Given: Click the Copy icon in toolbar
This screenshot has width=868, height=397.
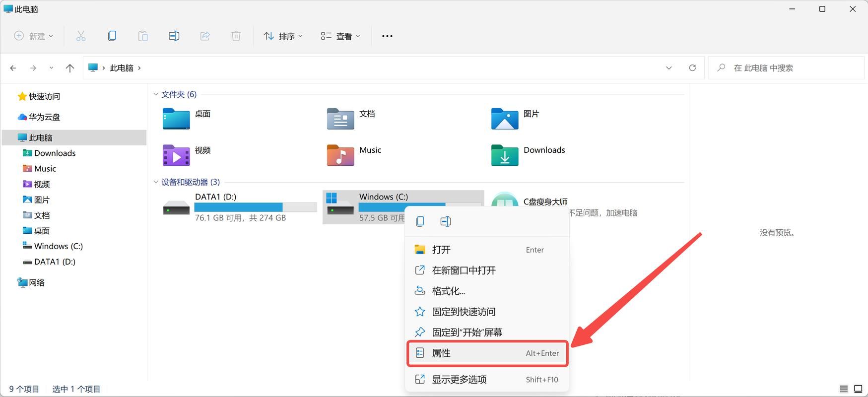Looking at the screenshot, I should 112,36.
